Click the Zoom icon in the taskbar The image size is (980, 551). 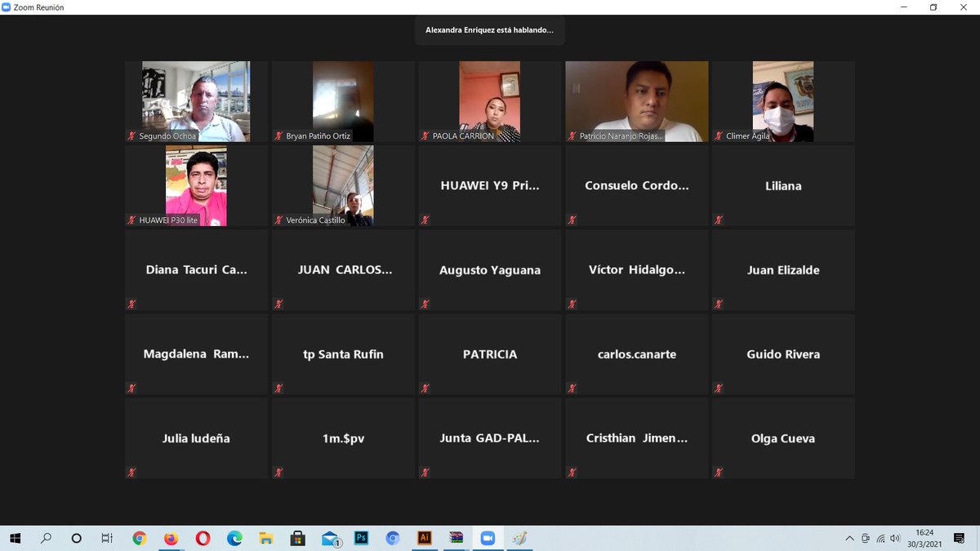[x=488, y=538]
